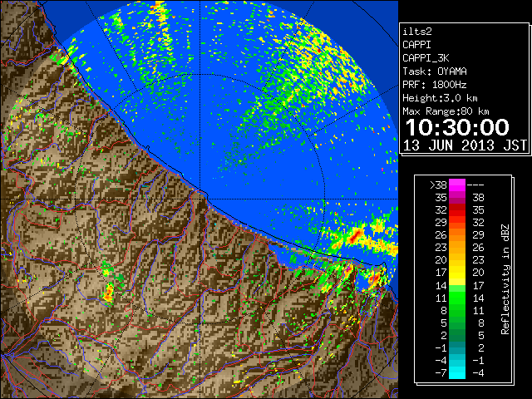Image resolution: width=532 pixels, height=399 pixels.
Task: Click the Height:3.0 km text
Action: 440,98
